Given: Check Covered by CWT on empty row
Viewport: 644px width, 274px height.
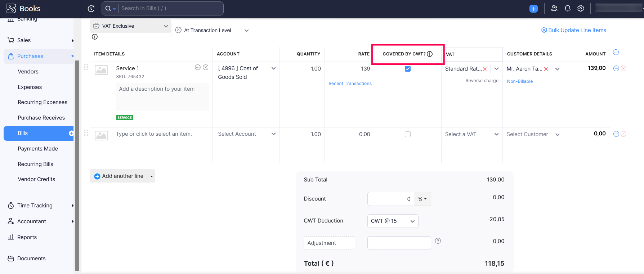Looking at the screenshot, I should pyautogui.click(x=408, y=134).
